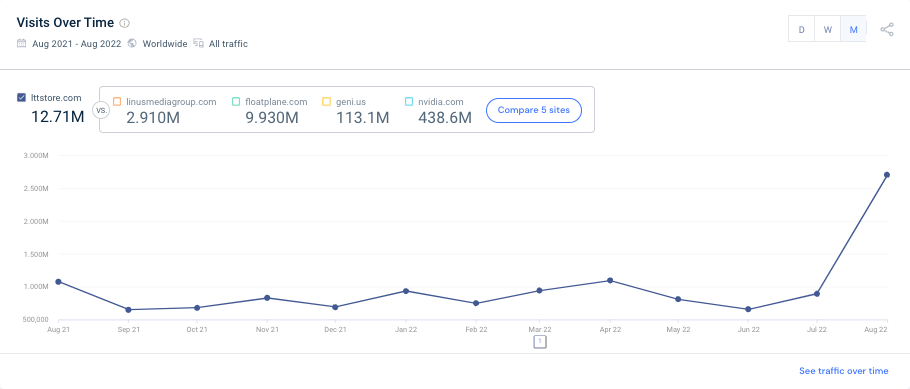Click the 438.6M nvidia.com value
The image size is (910, 389).
[445, 118]
